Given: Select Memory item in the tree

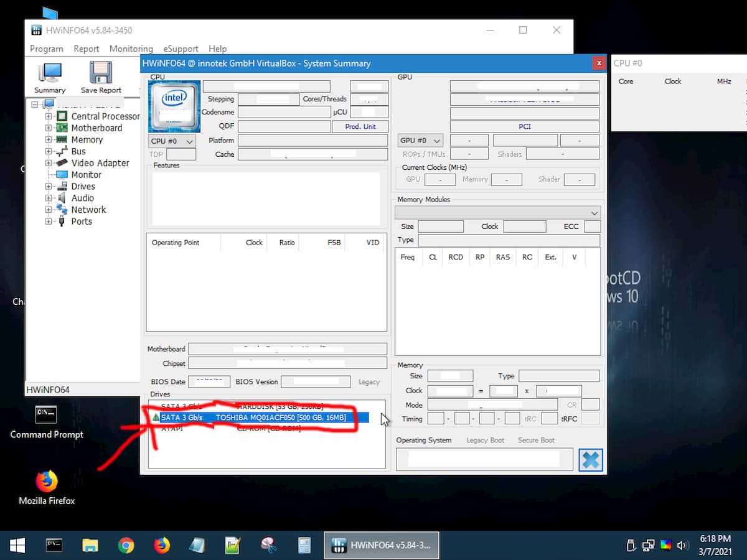Looking at the screenshot, I should pos(87,140).
